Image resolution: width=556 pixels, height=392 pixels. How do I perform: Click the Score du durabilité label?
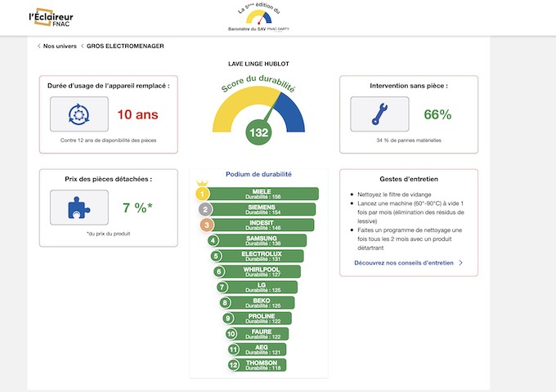pos(258,83)
